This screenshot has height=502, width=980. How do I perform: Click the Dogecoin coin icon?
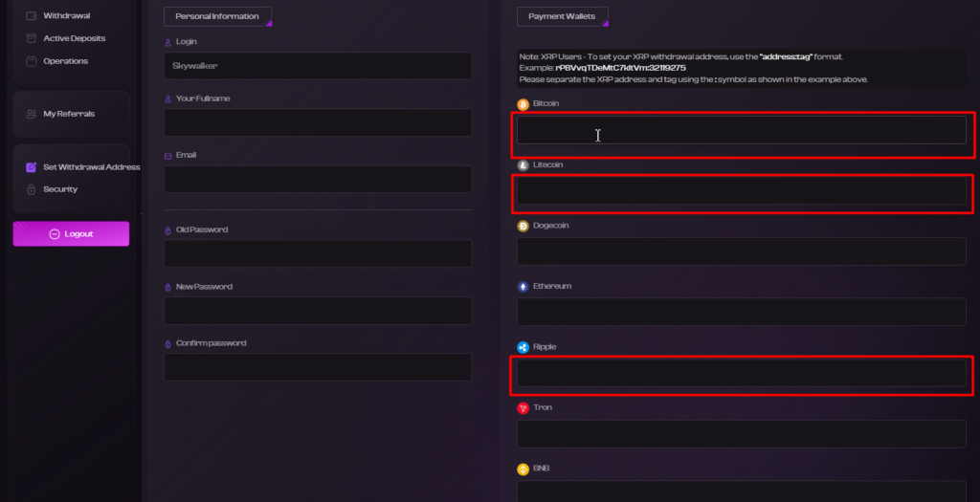point(523,226)
